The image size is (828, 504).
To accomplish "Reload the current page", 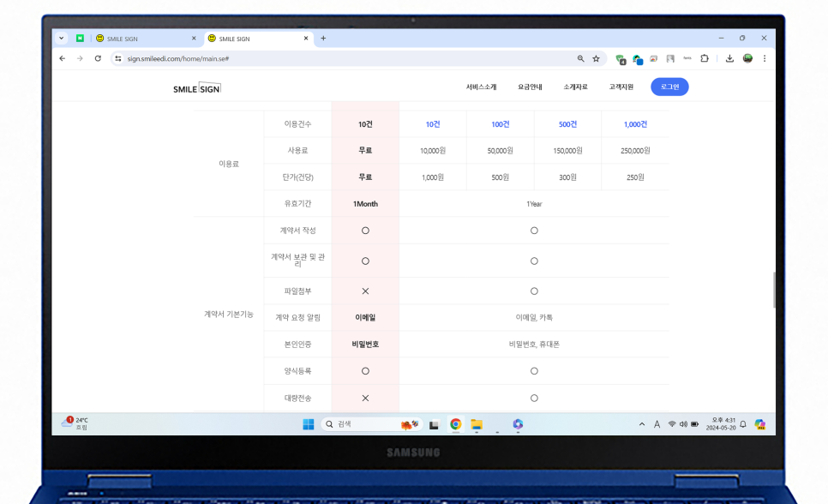I will coord(98,58).
